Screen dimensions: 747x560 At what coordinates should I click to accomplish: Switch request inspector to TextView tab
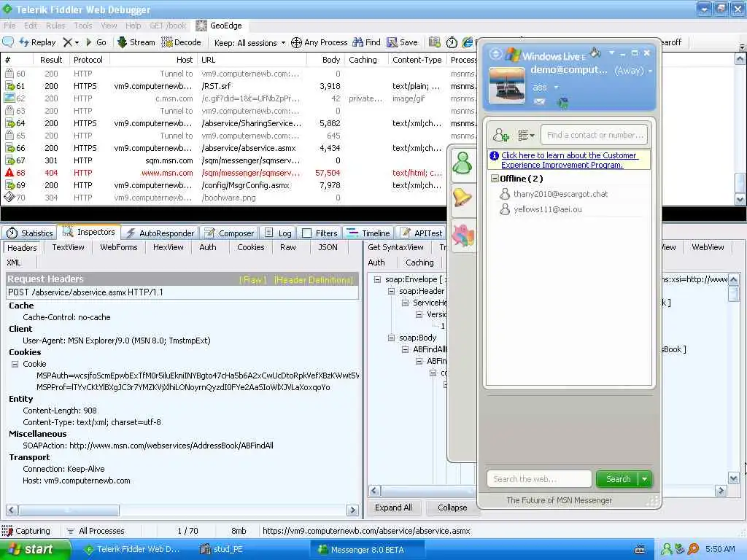68,247
